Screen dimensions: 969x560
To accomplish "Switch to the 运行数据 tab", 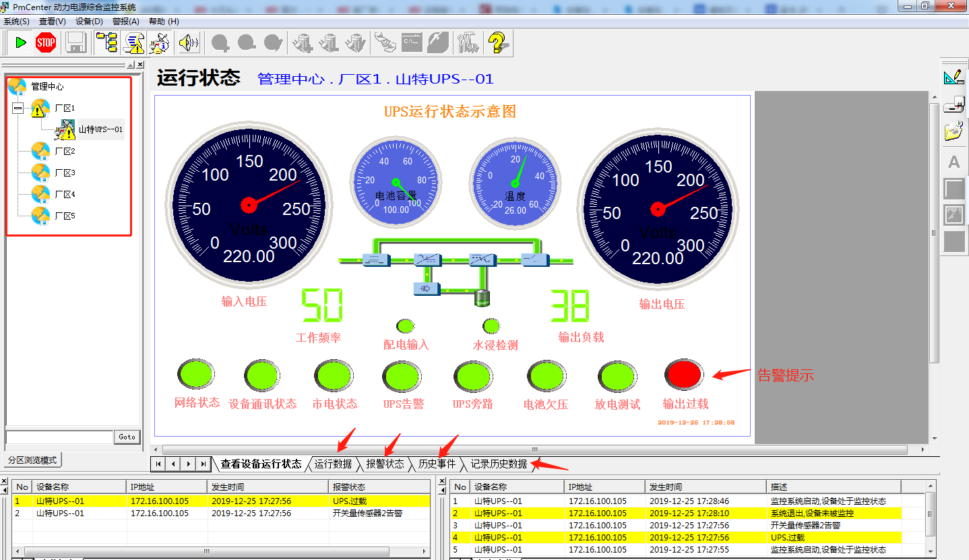I will [x=333, y=464].
